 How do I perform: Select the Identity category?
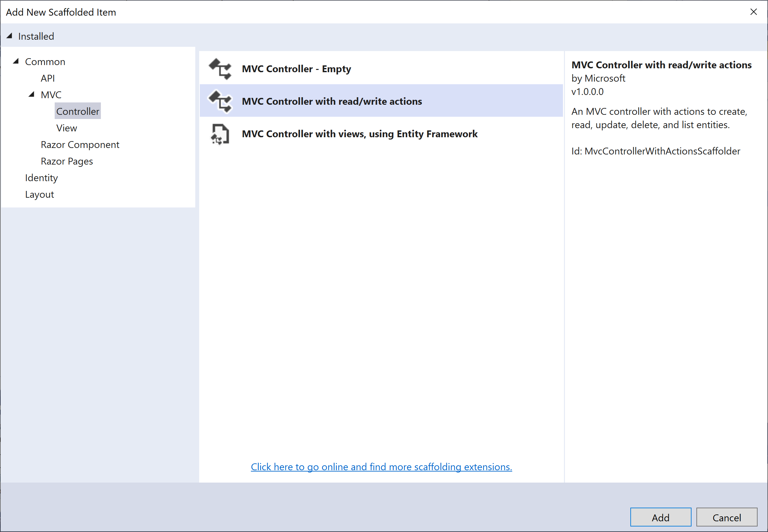41,178
